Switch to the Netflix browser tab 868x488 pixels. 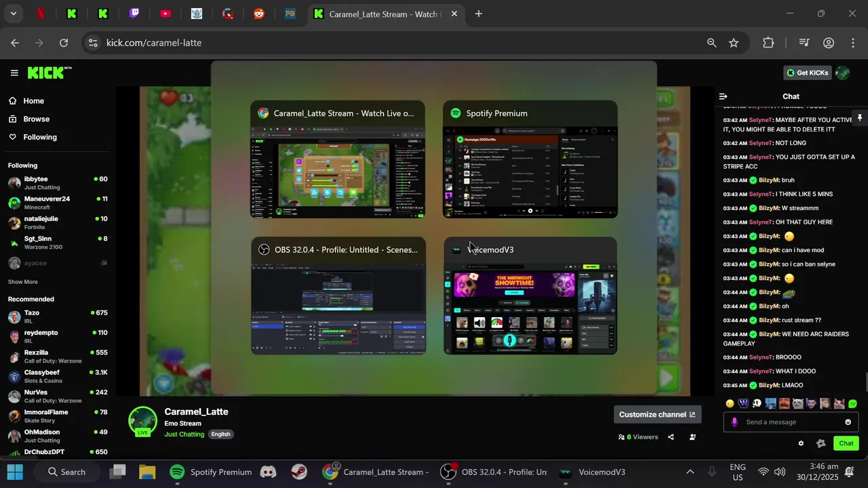[x=41, y=14]
